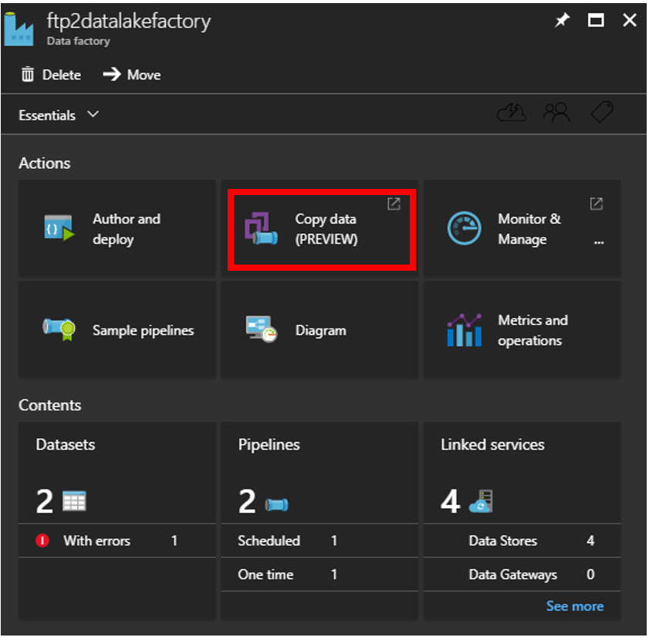Click the Contents section heading
Viewport: 649px width, 644px height.
pyautogui.click(x=49, y=406)
